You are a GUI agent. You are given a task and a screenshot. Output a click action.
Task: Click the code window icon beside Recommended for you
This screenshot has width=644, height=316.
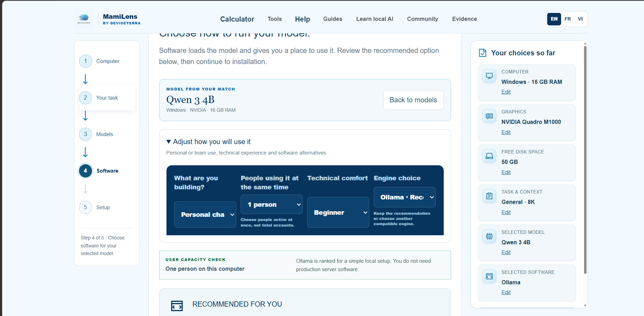pos(177,306)
